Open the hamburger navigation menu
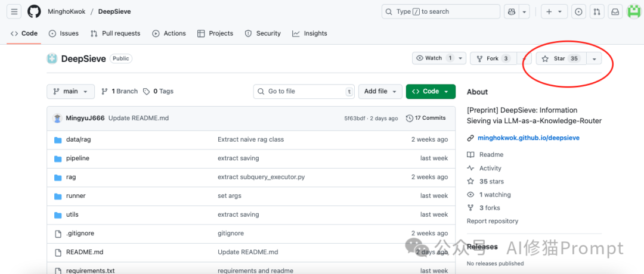Image resolution: width=644 pixels, height=274 pixels. coord(14,11)
